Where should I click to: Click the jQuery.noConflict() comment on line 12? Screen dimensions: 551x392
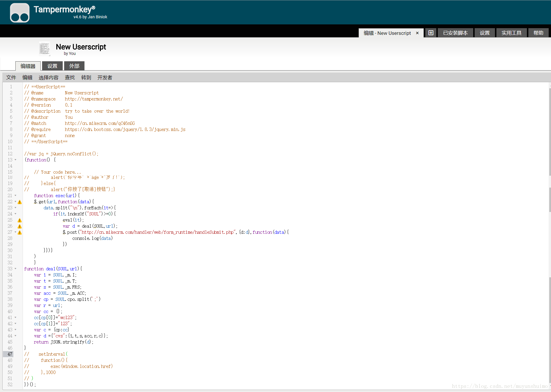[x=61, y=154]
